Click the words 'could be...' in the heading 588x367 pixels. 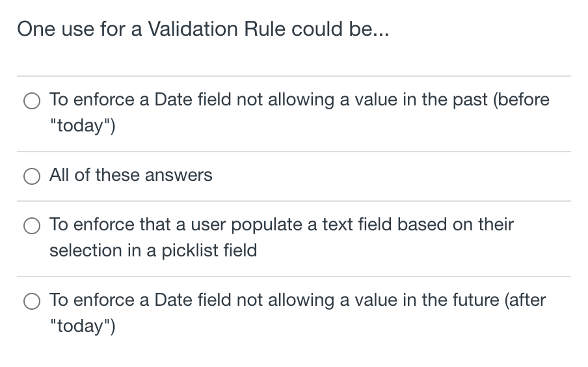click(x=340, y=29)
